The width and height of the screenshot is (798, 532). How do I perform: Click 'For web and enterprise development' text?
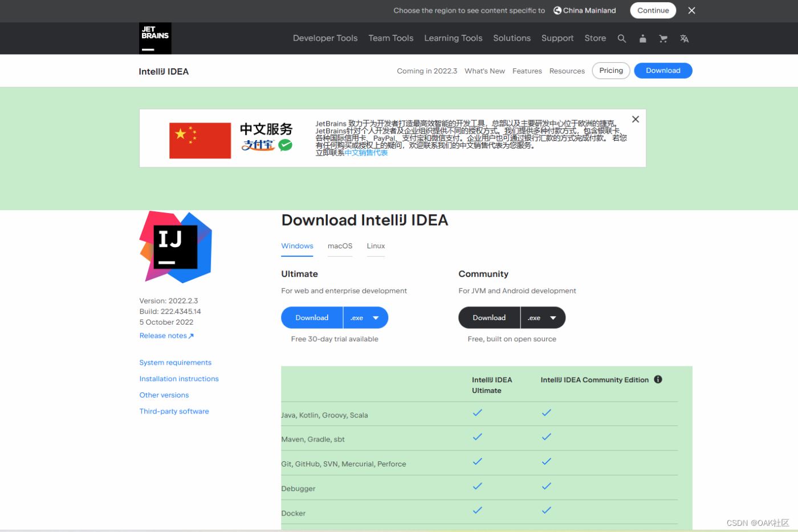click(x=344, y=290)
